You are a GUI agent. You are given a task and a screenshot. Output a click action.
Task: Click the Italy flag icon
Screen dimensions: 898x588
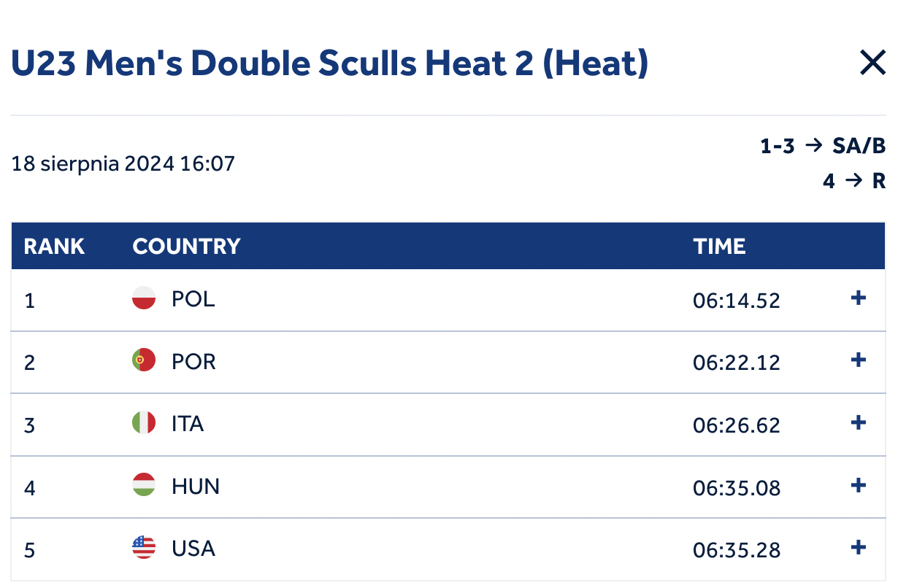pos(144,423)
